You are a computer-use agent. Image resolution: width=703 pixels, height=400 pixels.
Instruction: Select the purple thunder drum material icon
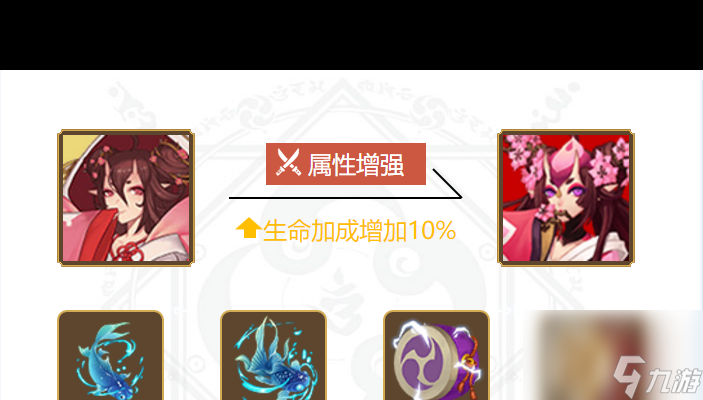[x=436, y=355]
